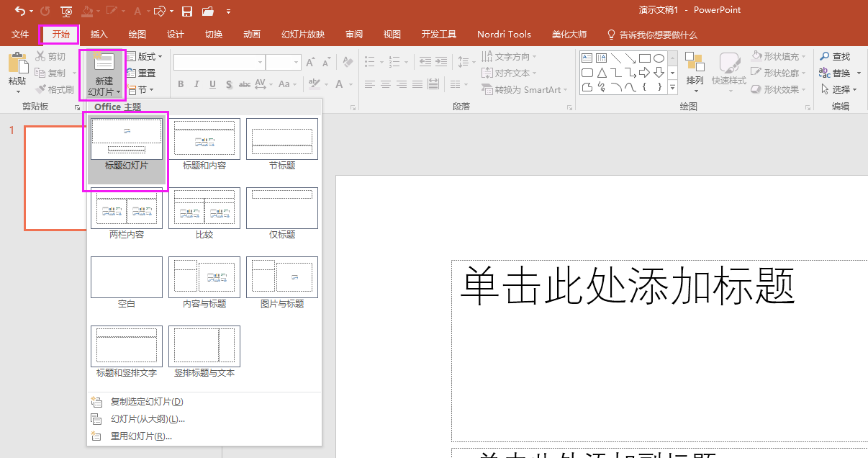Pick the Comparison (比较) layout

204,214
